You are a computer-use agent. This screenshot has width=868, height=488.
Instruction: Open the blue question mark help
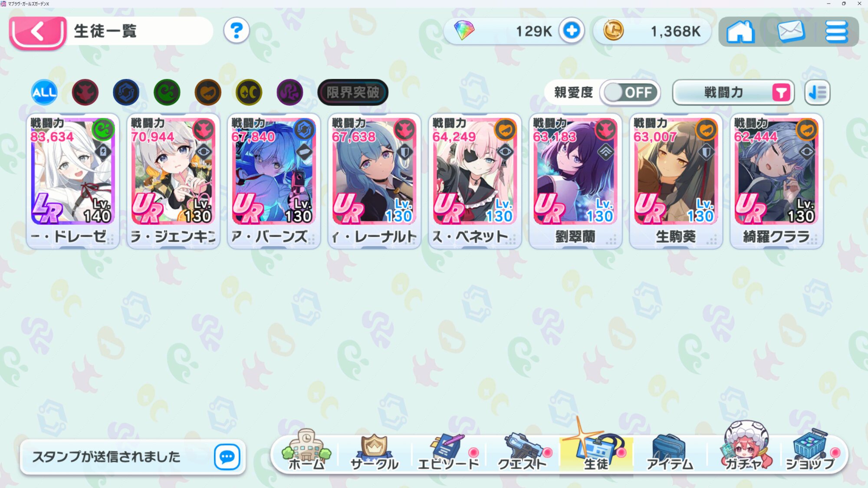click(x=237, y=30)
